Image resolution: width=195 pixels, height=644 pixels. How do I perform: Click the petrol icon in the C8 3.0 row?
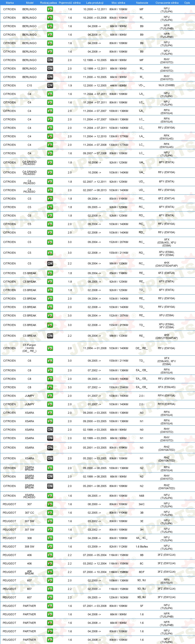pyautogui.click(x=50, y=387)
